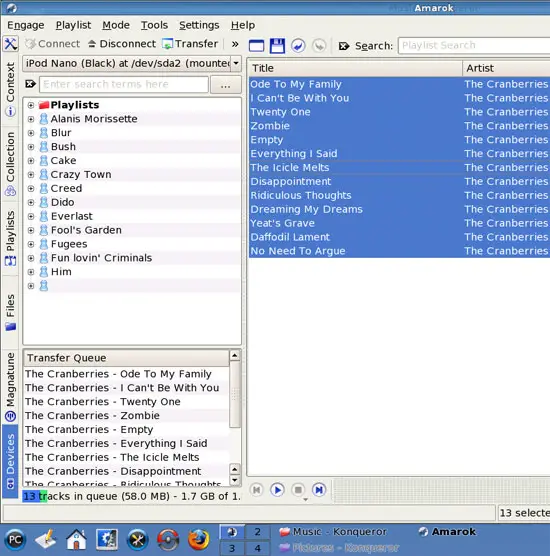Select Ode To My Family track
The height and width of the screenshot is (556, 550).
pyautogui.click(x=399, y=84)
